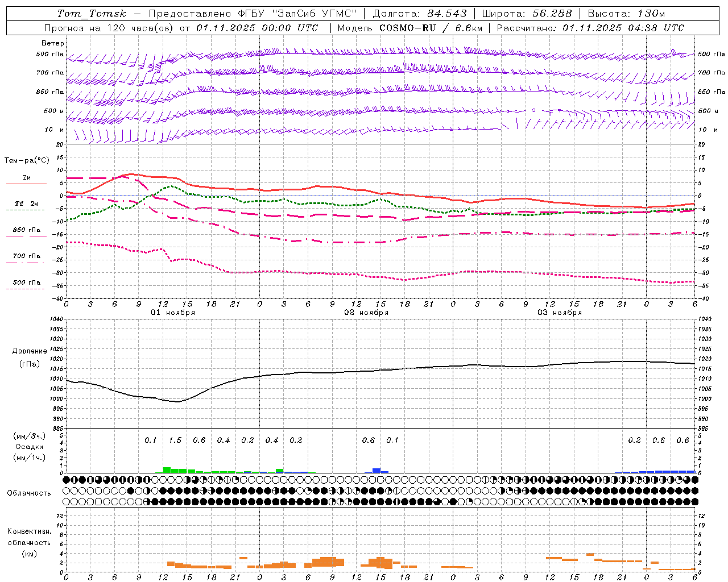
Task: Click the "Прогноз на 120 часа(ов)" text
Action: [x=109, y=28]
